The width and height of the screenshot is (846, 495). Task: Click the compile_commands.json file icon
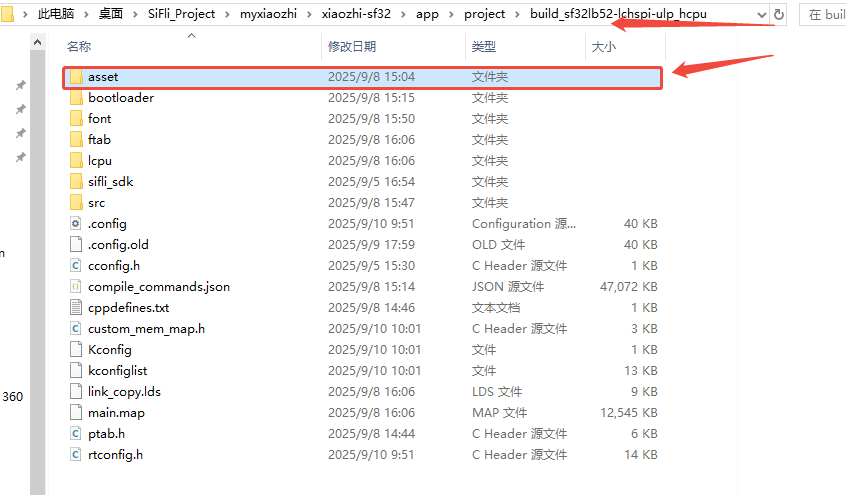pos(76,287)
